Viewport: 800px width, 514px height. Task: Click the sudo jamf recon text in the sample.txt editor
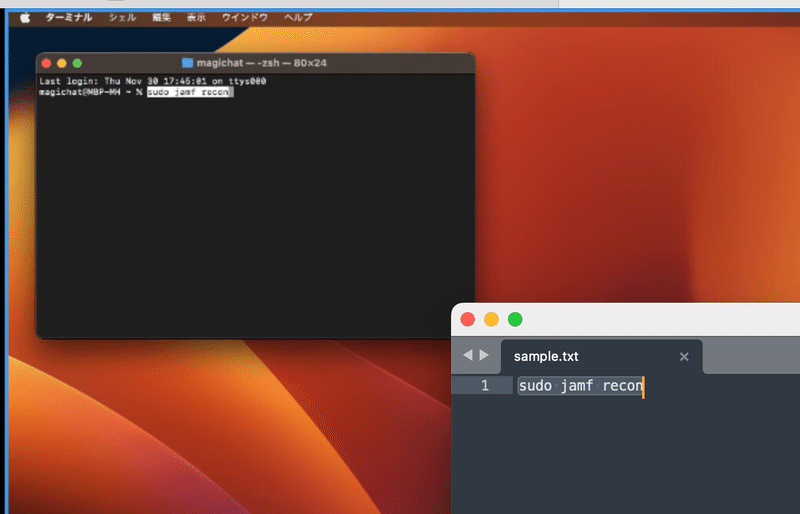pos(581,385)
